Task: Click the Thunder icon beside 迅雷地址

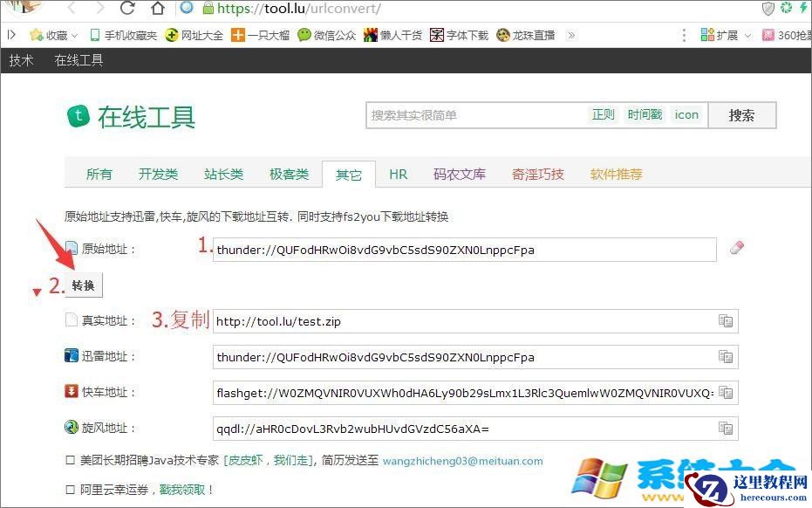Action: tap(71, 355)
